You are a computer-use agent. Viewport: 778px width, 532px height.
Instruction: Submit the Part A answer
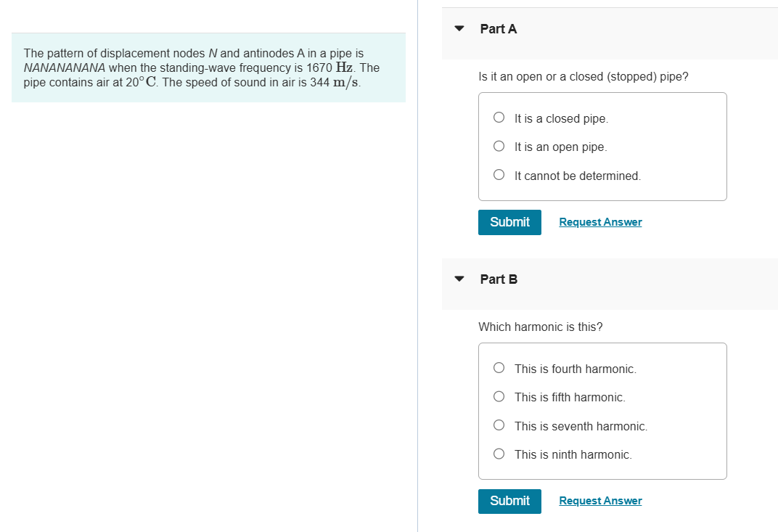pyautogui.click(x=509, y=222)
